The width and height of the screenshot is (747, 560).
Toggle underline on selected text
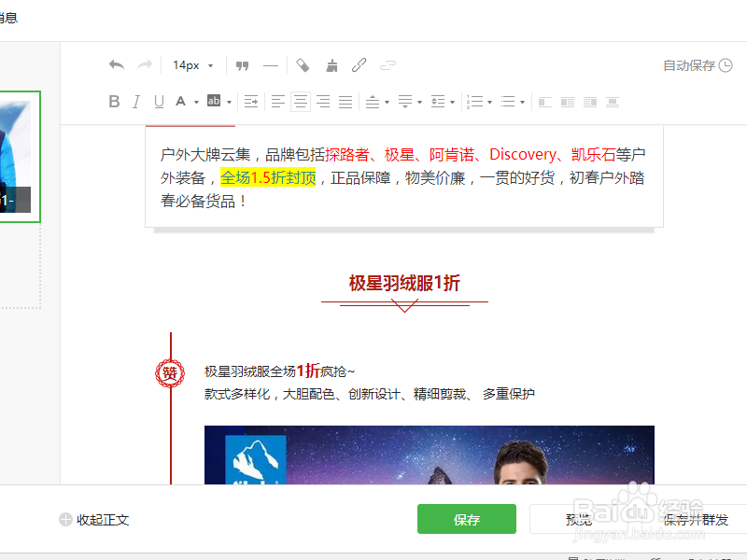pyautogui.click(x=159, y=101)
